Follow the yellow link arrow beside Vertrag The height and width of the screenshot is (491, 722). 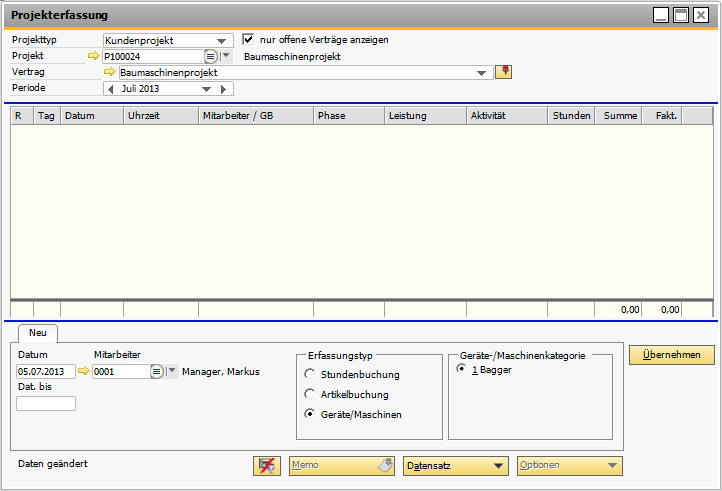[x=110, y=72]
